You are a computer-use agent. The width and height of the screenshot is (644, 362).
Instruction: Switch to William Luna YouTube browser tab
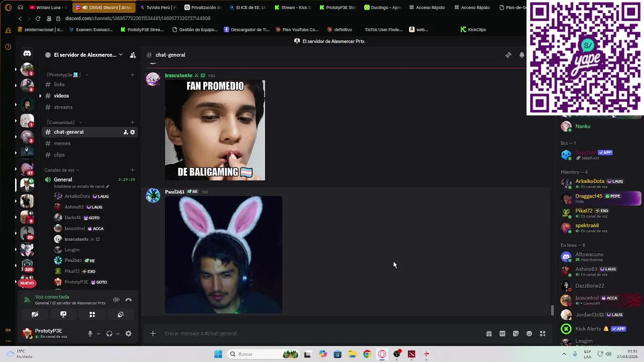point(49,8)
